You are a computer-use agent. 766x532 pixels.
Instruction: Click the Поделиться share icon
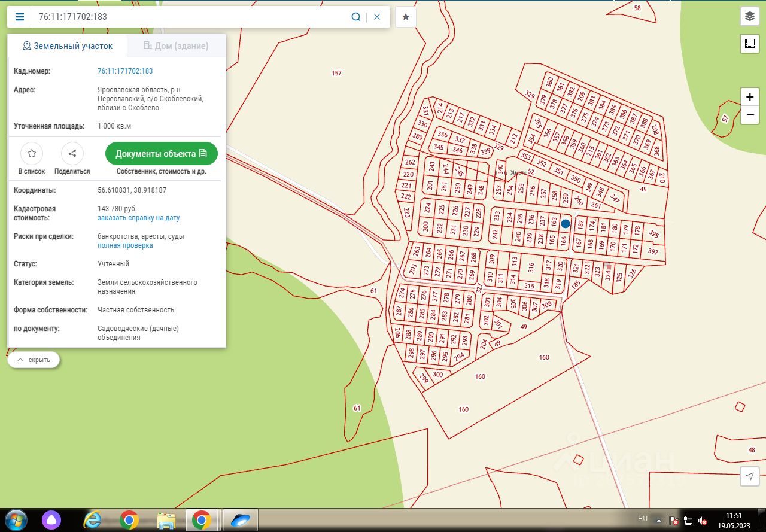pos(72,154)
